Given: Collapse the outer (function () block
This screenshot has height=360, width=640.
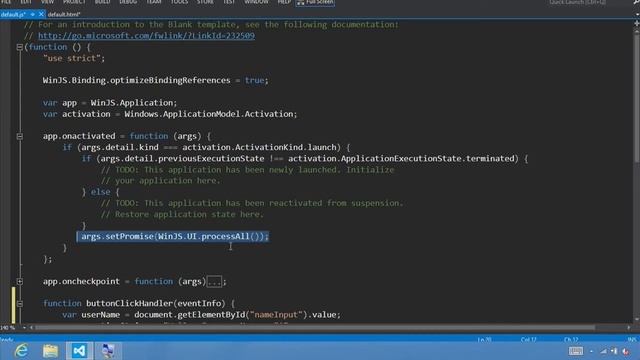Looking at the screenshot, I should click(19, 47).
